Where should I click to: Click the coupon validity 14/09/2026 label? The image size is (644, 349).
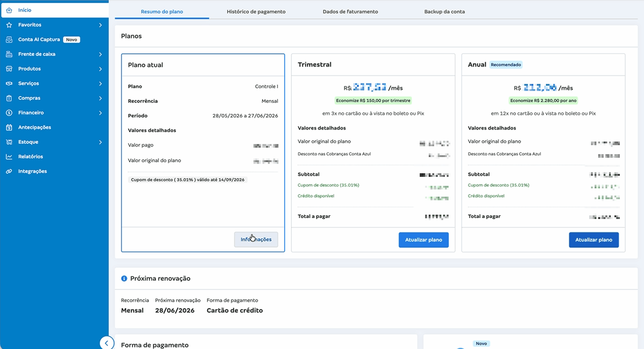coord(188,180)
